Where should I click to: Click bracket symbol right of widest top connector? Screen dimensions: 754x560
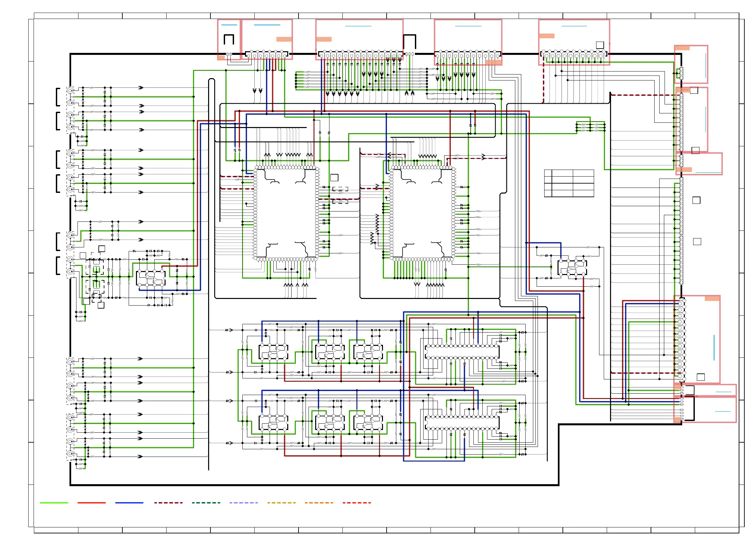[x=410, y=42]
